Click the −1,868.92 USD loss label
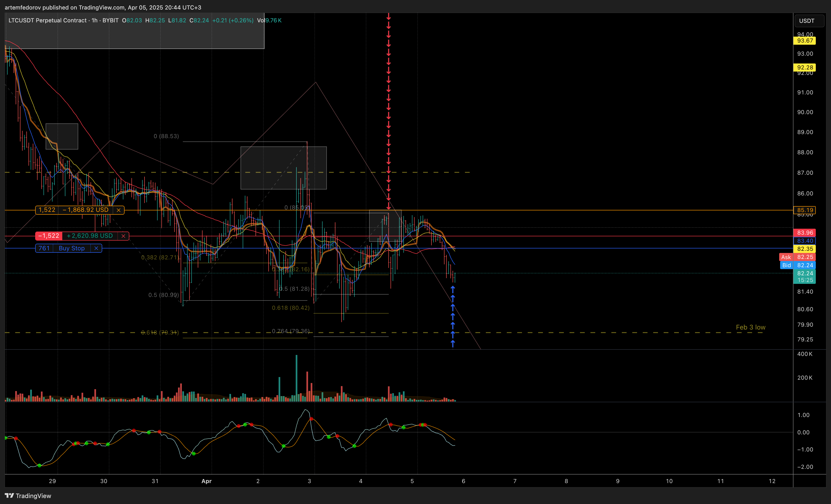 (86, 210)
